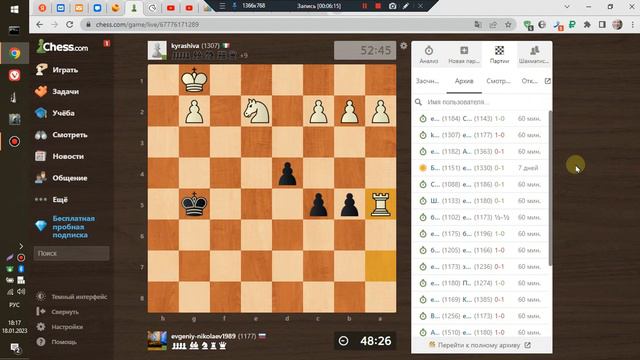Switch to the Анализ tab

click(x=429, y=55)
